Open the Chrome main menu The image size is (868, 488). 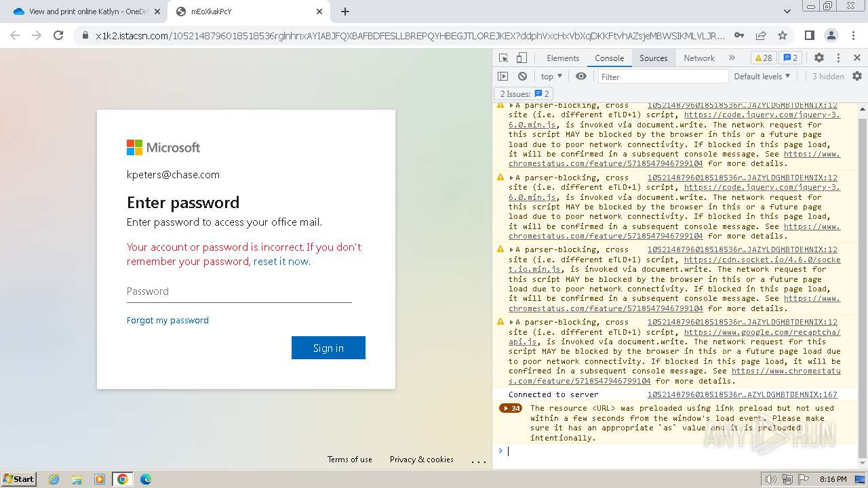coord(852,35)
